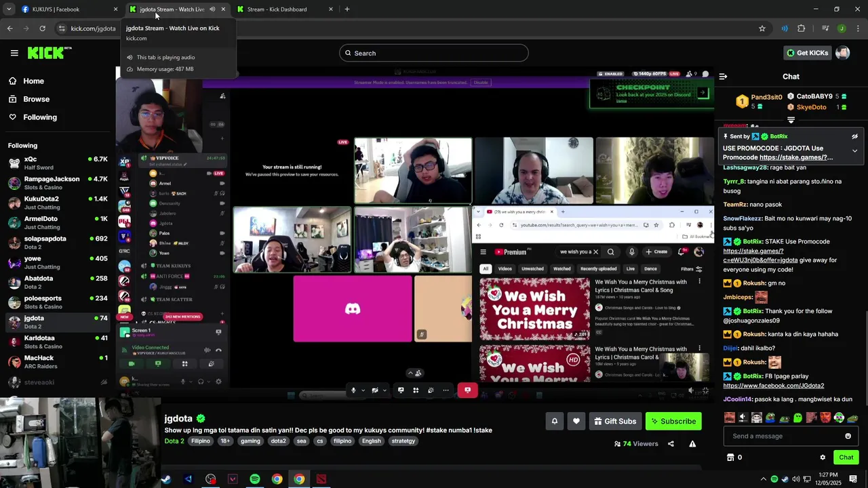Select the stratetgy tag

(403, 441)
